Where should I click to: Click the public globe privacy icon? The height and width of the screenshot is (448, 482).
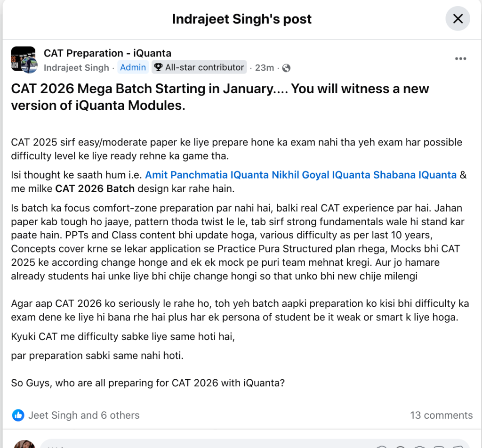point(286,68)
